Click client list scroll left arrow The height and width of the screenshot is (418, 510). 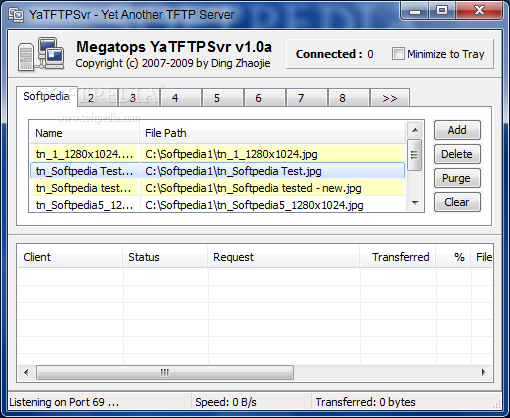(x=26, y=372)
